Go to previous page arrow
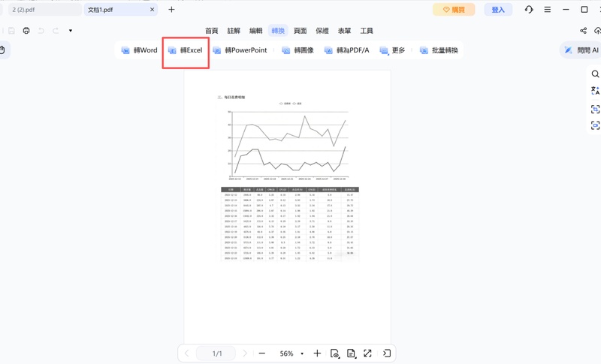The height and width of the screenshot is (364, 601). click(187, 353)
